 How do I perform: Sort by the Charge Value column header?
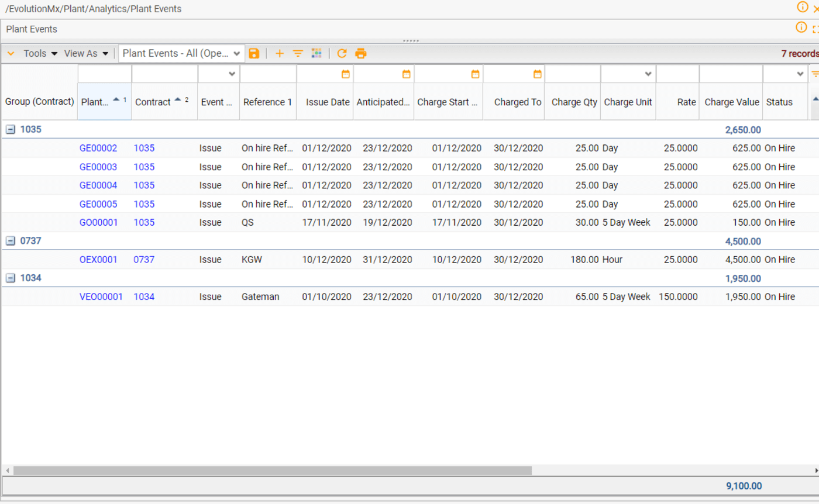tap(731, 102)
